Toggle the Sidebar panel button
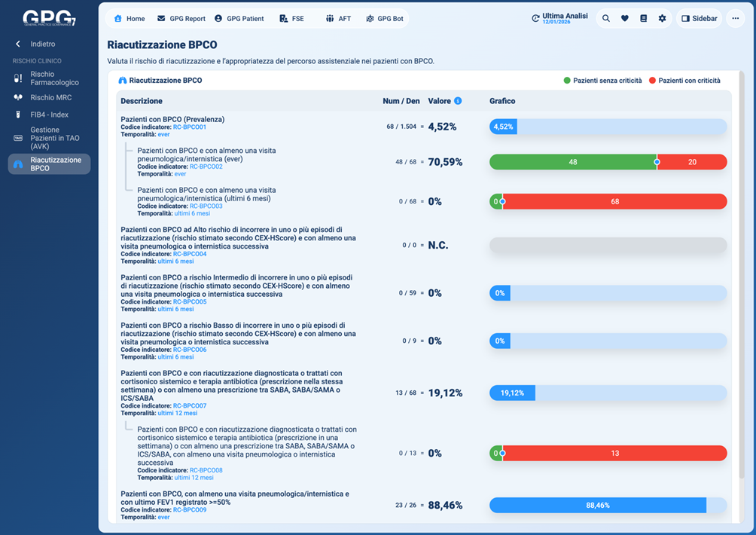 (700, 18)
